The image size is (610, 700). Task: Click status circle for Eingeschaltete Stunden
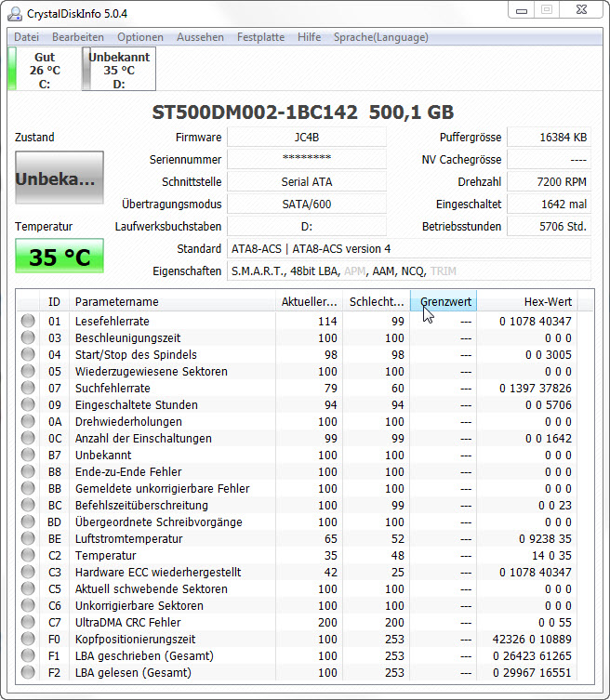pos(28,404)
